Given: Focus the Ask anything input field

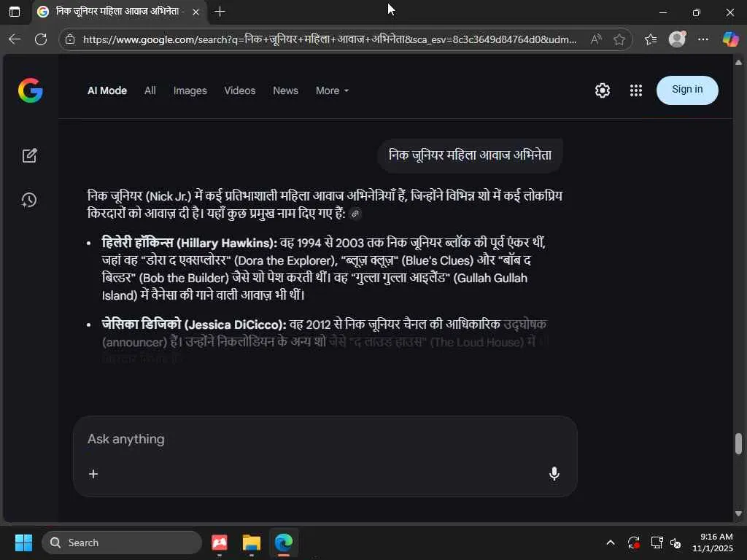Looking at the screenshot, I should [325, 439].
